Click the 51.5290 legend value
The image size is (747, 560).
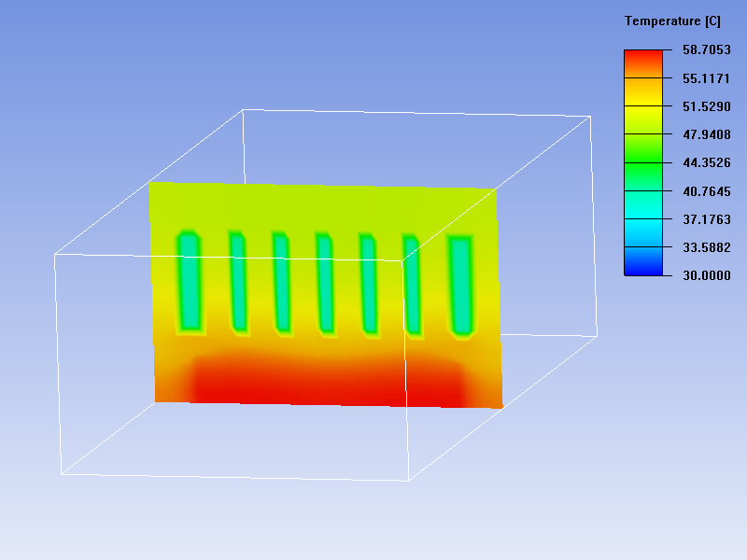707,106
